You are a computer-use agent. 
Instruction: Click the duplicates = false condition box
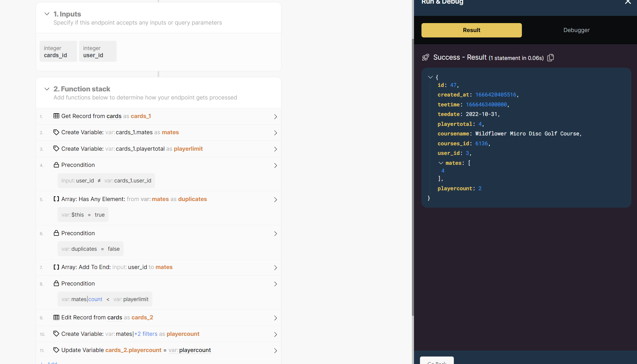coord(91,249)
